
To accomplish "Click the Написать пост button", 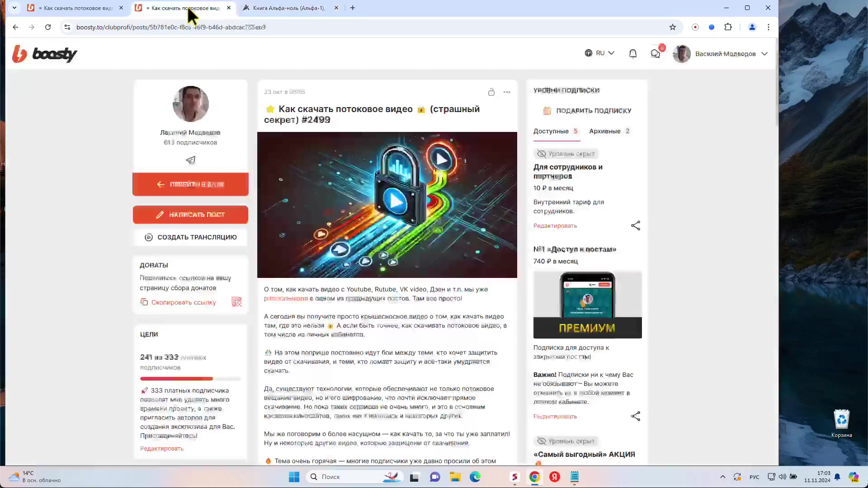I will [190, 215].
